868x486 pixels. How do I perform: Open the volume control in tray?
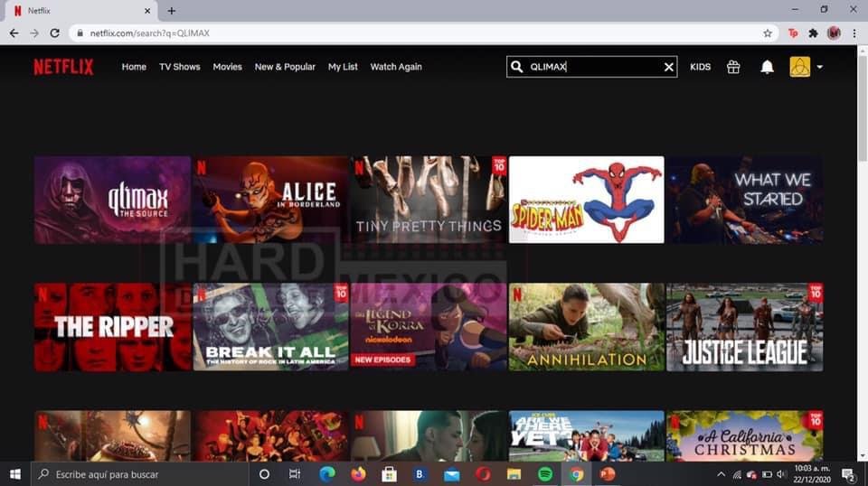click(781, 474)
